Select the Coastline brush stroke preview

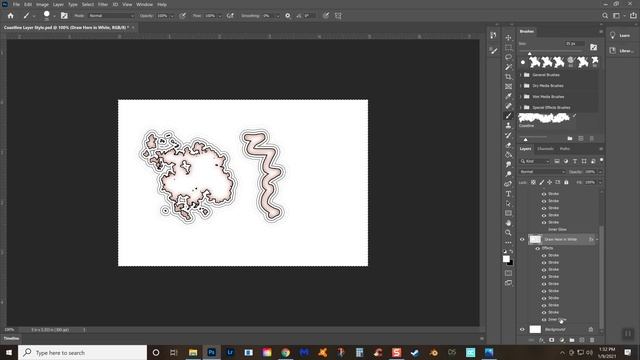click(x=544, y=118)
